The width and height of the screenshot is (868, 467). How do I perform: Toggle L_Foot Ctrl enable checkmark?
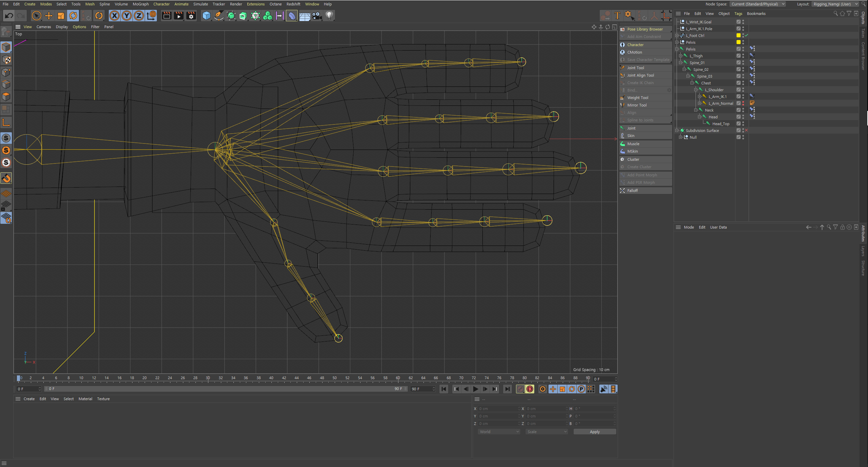point(746,35)
